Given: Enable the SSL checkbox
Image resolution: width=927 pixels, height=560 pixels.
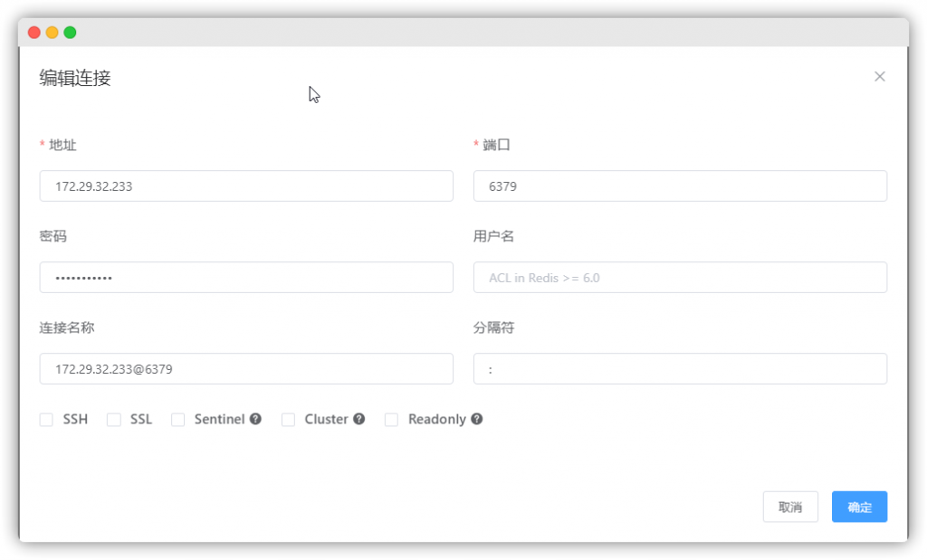Looking at the screenshot, I should (114, 420).
